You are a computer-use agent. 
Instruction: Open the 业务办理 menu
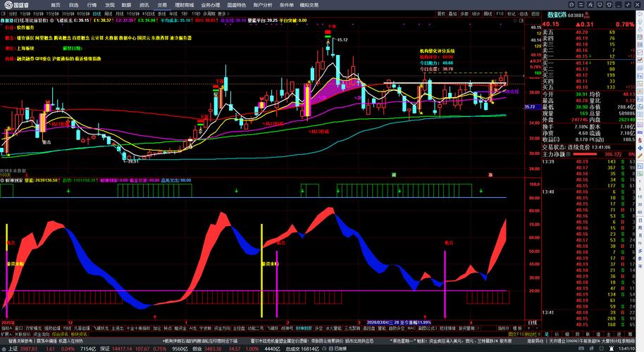pos(210,5)
